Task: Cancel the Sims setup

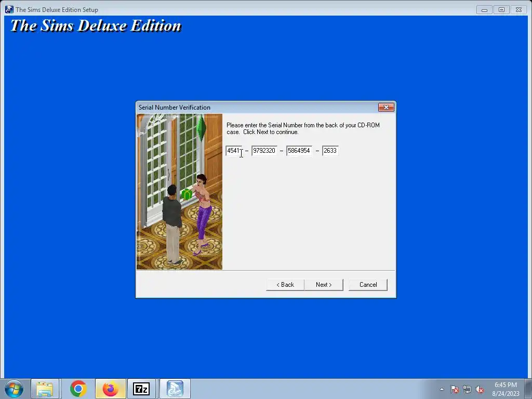Action: pos(368,285)
